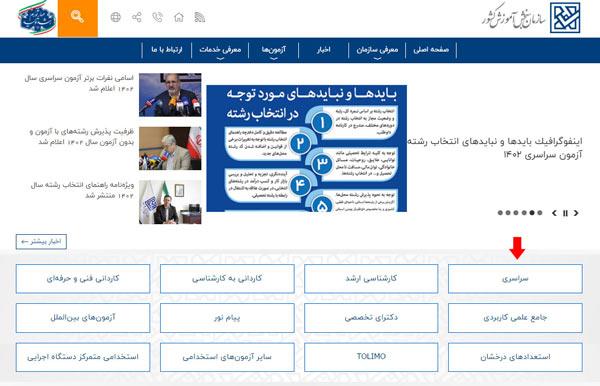Screen dimensions: 600x386
Task: Click the share icon in header
Action: [137, 17]
